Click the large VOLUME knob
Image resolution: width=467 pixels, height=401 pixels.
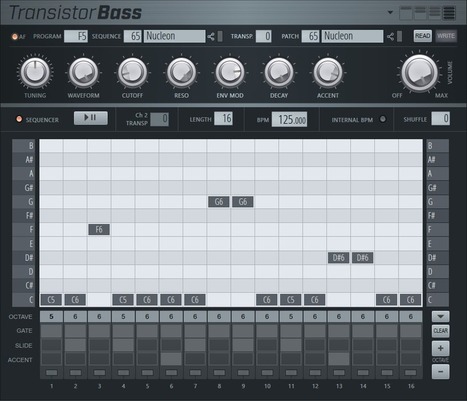click(x=420, y=73)
